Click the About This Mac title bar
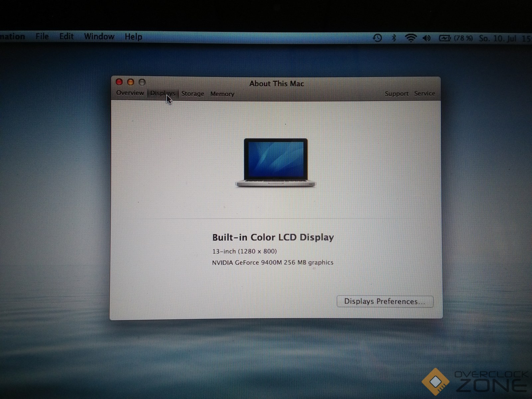This screenshot has width=532, height=399. tap(277, 83)
